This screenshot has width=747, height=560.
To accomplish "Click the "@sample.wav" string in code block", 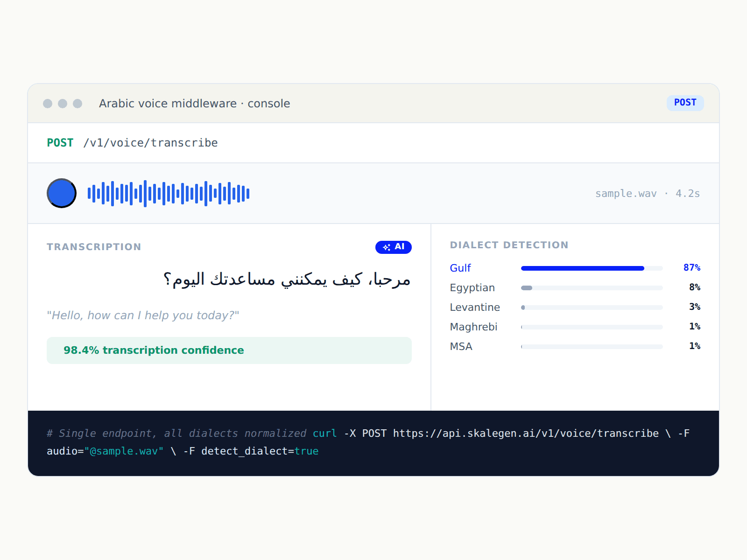I will point(124,451).
